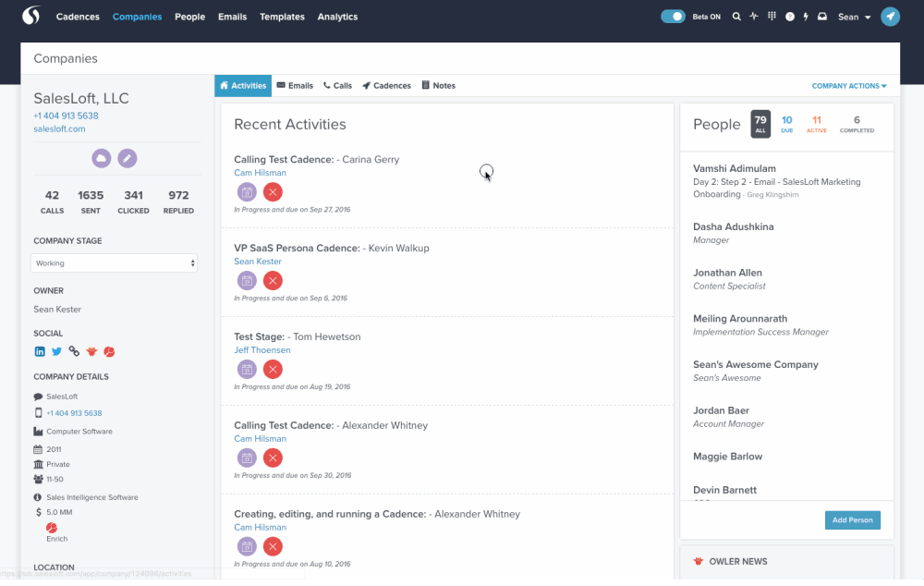
Task: Click phone number link in Company Details
Action: point(74,413)
